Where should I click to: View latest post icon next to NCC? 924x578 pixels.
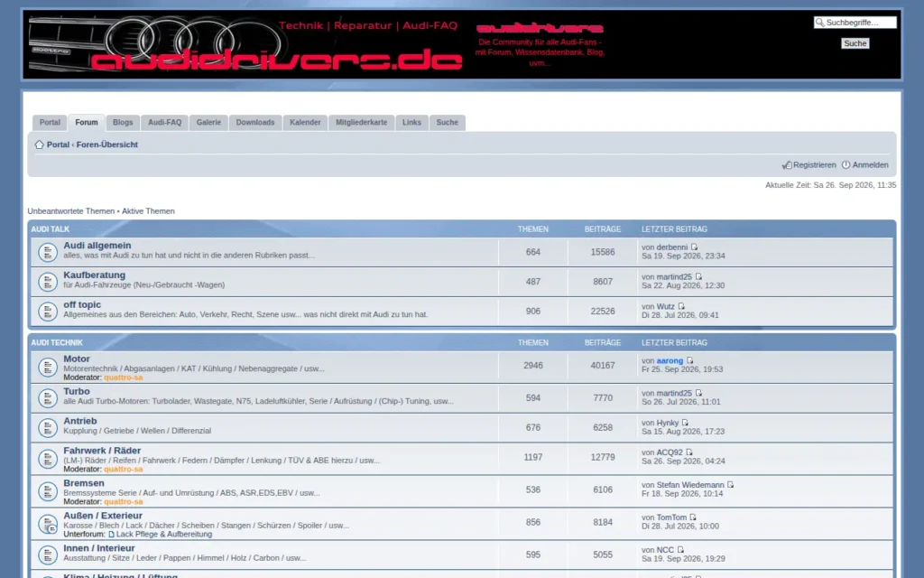point(680,550)
